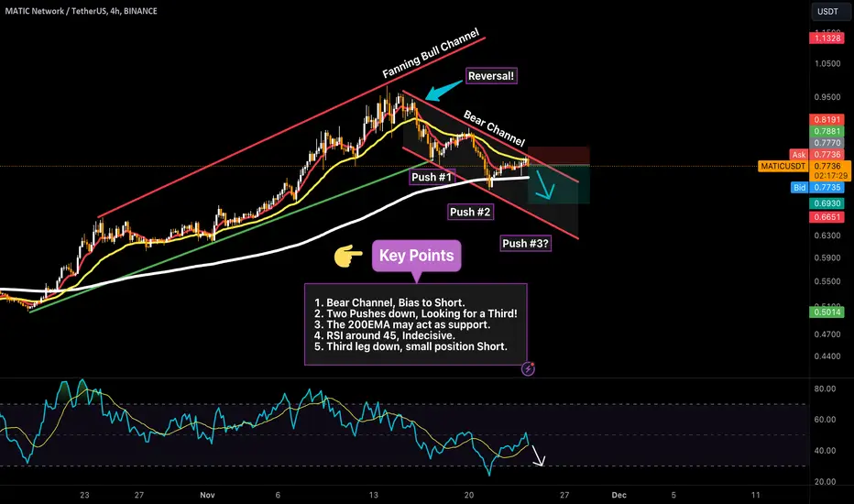Click the green 0.7881 price label
Image resolution: width=854 pixels, height=504 pixels.
(827, 131)
